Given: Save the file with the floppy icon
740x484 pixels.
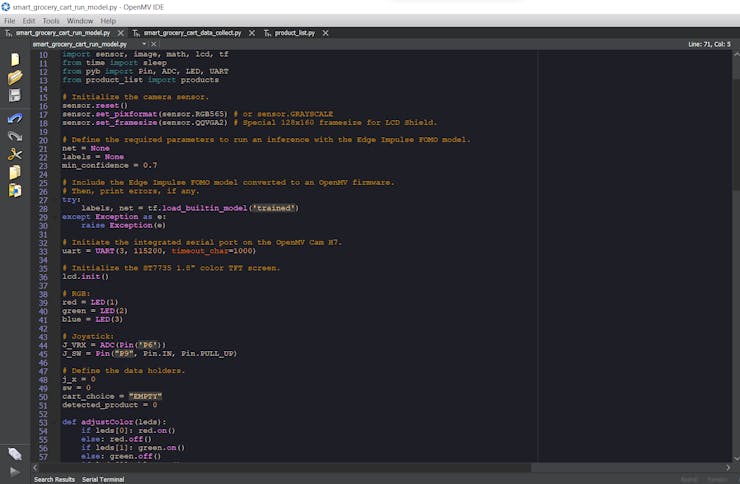Looking at the screenshot, I should (14, 96).
